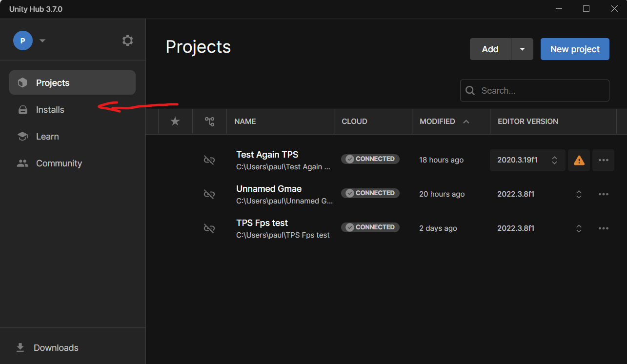Open more options for Test Again TPS
627x364 pixels.
point(604,160)
